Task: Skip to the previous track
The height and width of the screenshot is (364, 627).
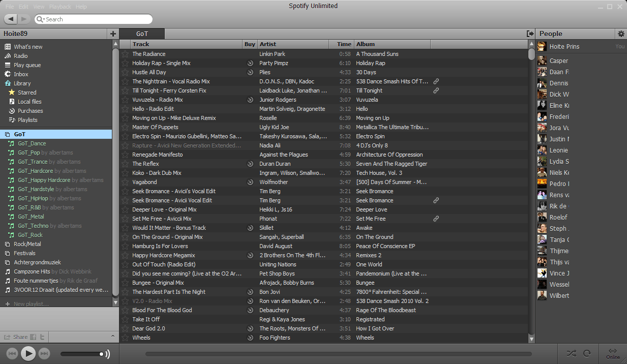Action: coord(13,353)
